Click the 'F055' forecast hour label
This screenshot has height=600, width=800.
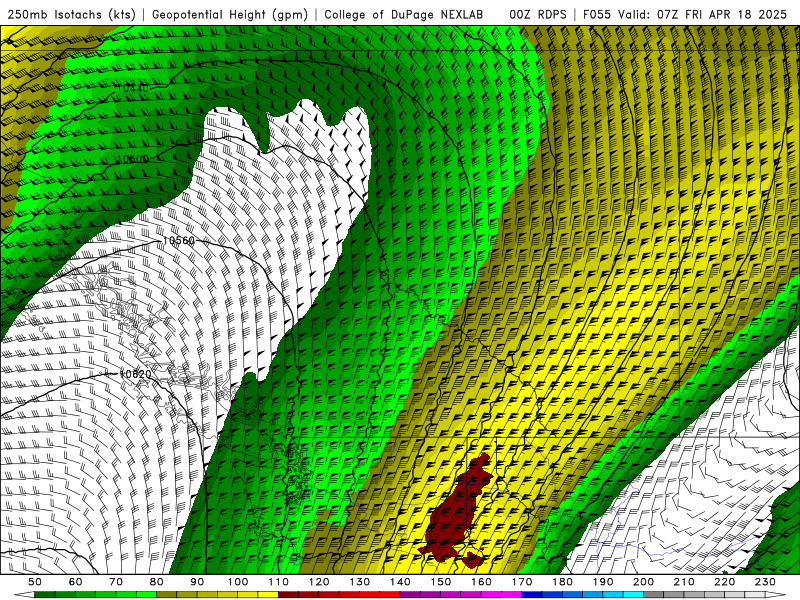coord(597,14)
